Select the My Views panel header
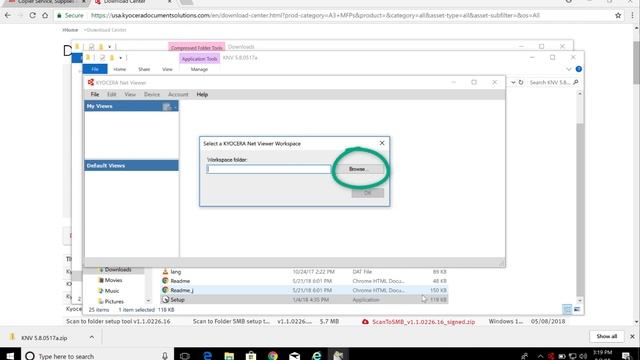Viewport: 640px width, 360px height. point(131,106)
